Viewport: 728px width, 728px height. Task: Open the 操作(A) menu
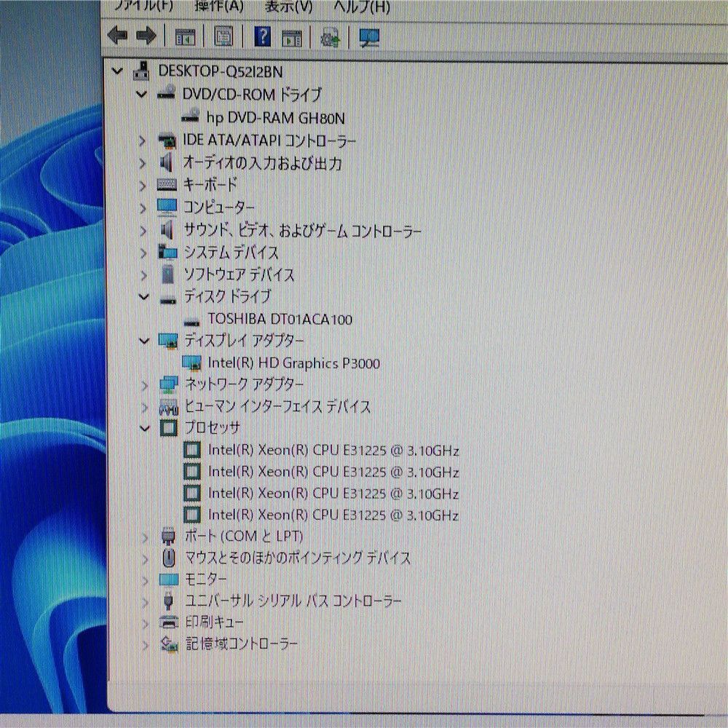click(218, 6)
